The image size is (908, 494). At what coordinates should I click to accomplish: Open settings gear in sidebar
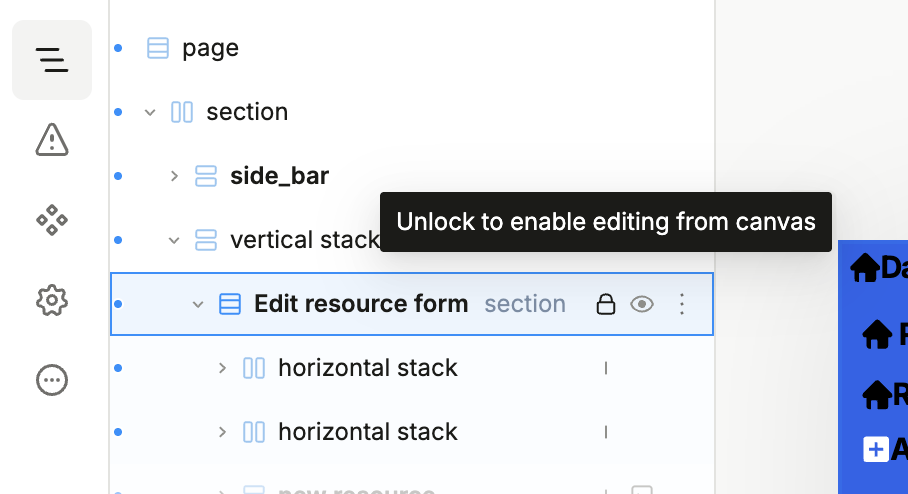(52, 300)
